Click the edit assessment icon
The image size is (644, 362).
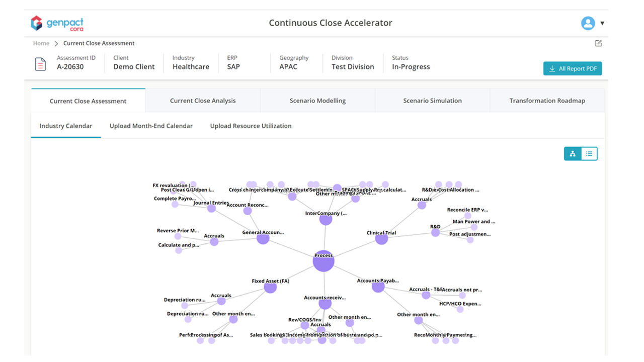coord(598,43)
